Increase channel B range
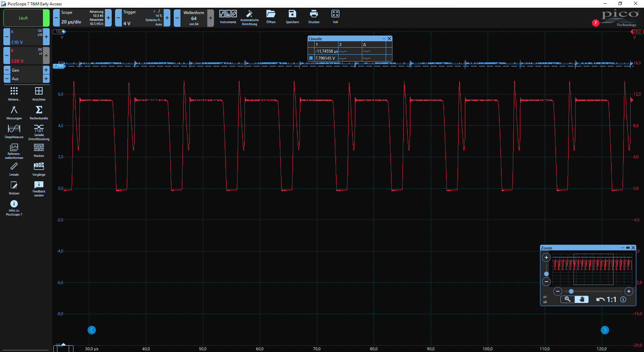This screenshot has width=644, height=352. 46,56
